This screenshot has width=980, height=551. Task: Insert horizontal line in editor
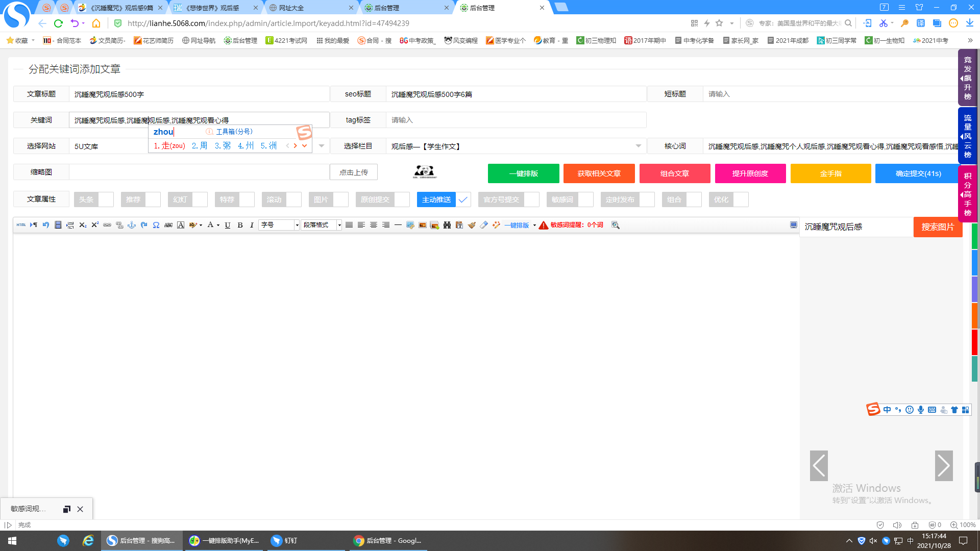pyautogui.click(x=398, y=225)
